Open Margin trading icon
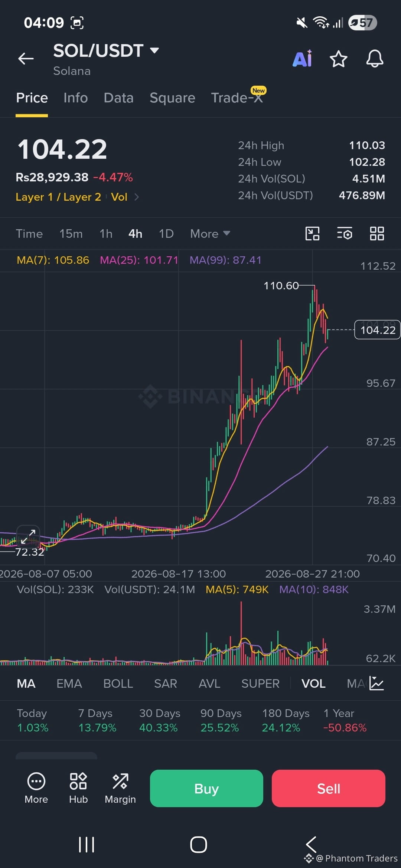This screenshot has width=401, height=868. tap(120, 788)
